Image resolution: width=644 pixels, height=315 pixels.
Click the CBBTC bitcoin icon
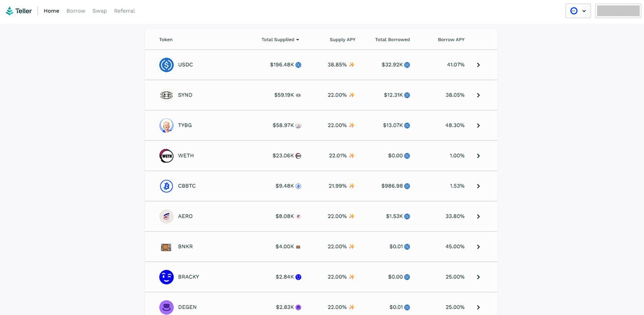166,186
